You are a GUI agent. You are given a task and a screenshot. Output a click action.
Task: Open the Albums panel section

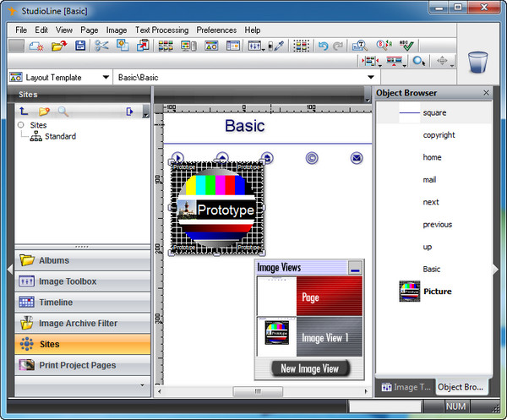[82, 260]
